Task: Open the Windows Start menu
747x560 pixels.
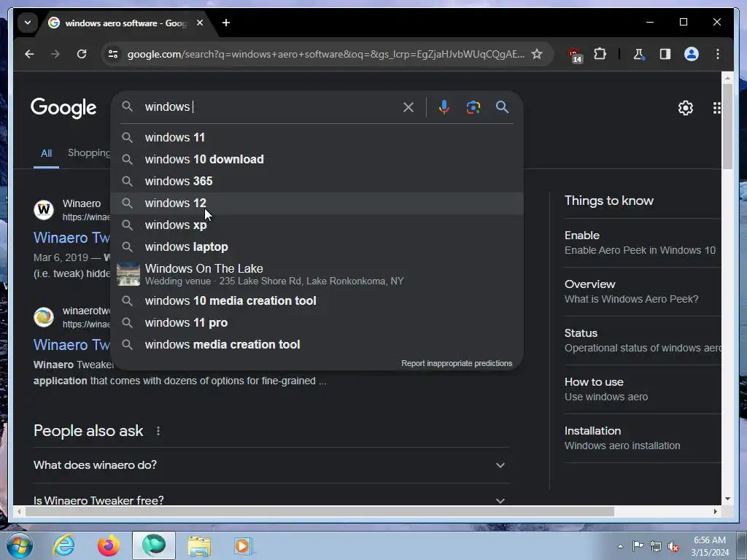Action: (x=19, y=545)
